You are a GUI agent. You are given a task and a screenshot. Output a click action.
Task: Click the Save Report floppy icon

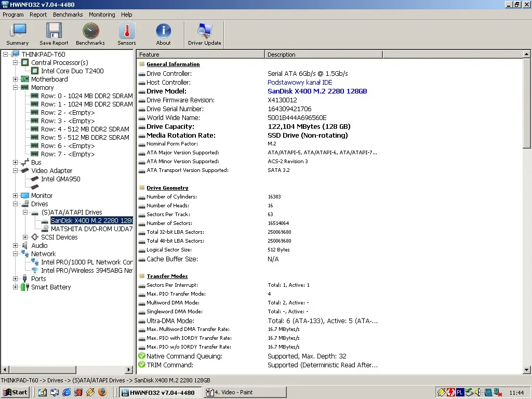point(54,34)
